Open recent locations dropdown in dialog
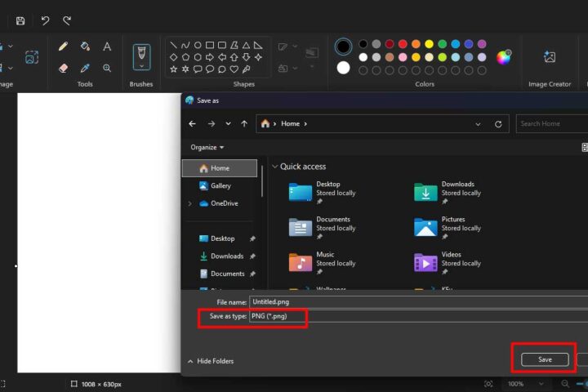Screen dimensions: 588x392 (x=228, y=123)
